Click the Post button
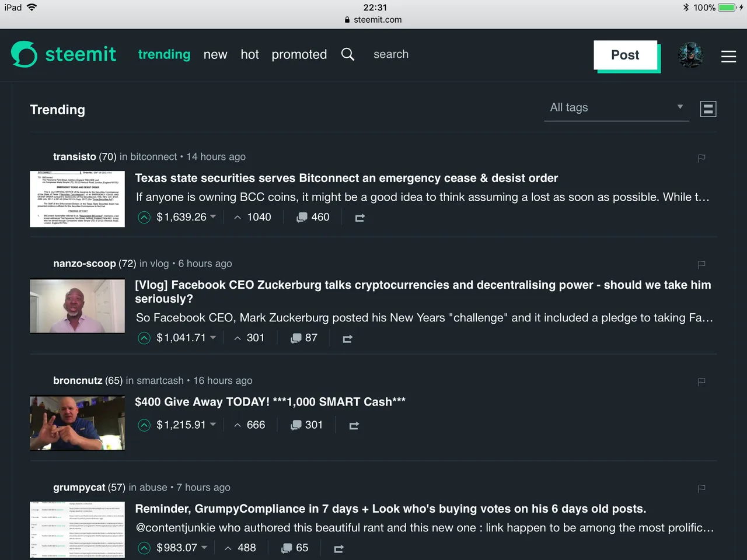 625,55
